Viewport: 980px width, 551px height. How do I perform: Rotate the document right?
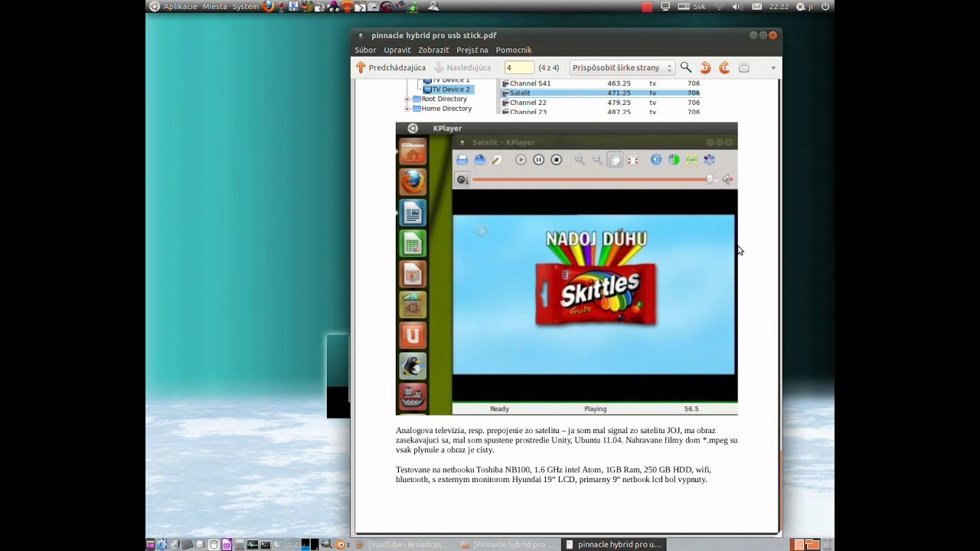[x=724, y=67]
